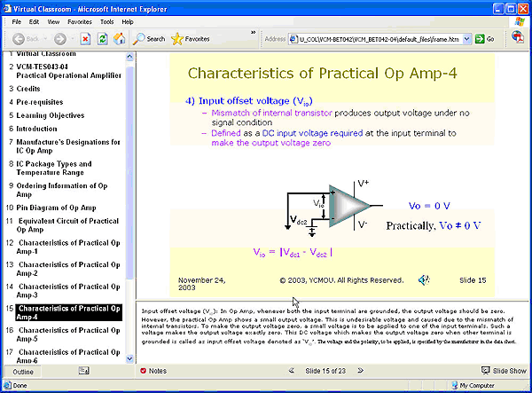Click the slide audio speaker icon
The image size is (532, 393).
coord(424,280)
